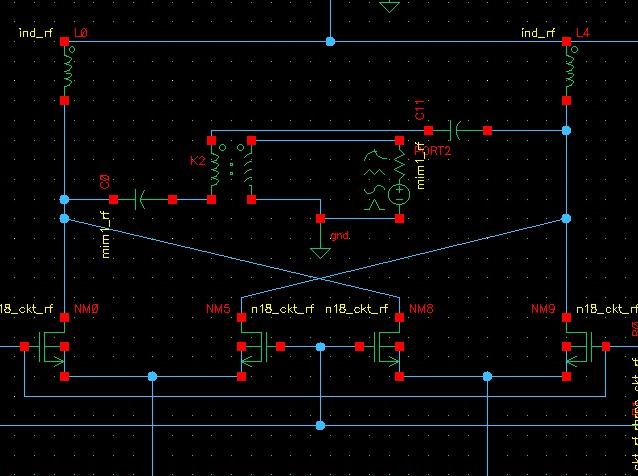The height and width of the screenshot is (476, 638).
Task: Select the NM9 transistor symbol
Action: pyautogui.click(x=580, y=347)
